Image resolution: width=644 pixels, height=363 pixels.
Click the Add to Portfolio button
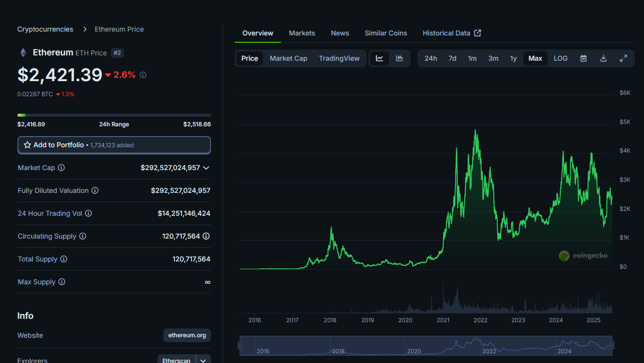pos(114,145)
